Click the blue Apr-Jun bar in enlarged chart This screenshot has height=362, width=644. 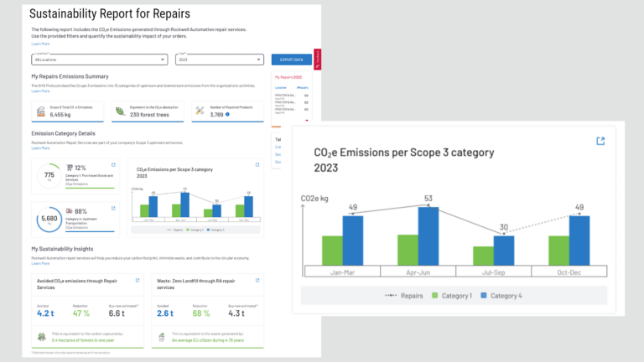point(428,236)
